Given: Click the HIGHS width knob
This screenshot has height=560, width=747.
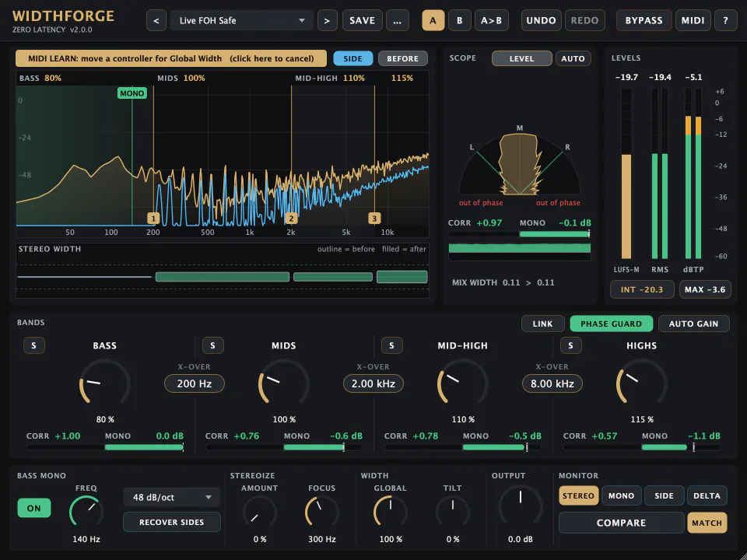Looking at the screenshot, I should click(642, 383).
